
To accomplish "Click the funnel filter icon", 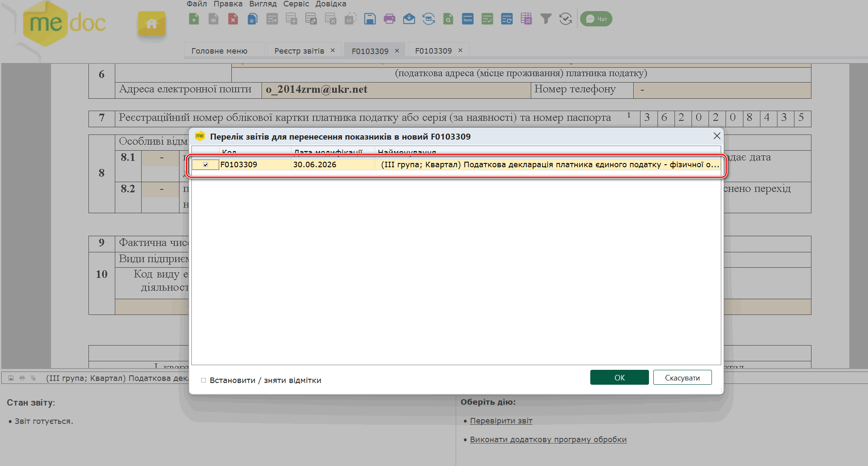I will pos(546,19).
